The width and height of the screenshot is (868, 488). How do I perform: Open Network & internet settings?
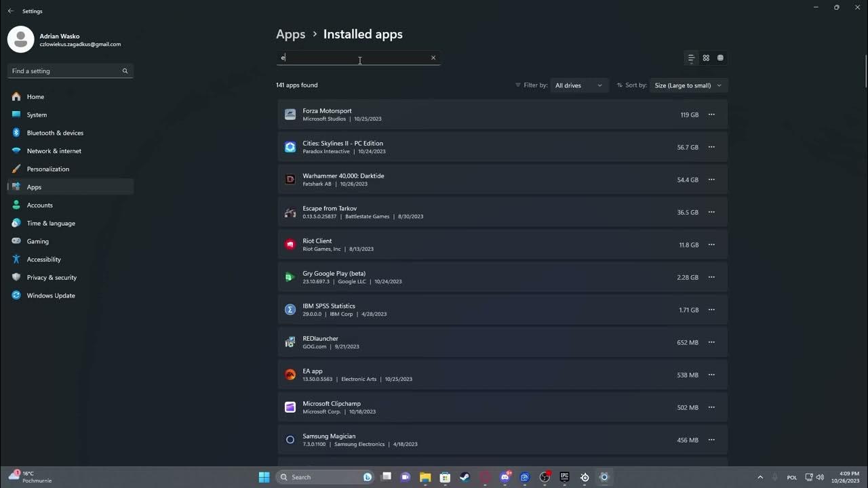pos(71,151)
